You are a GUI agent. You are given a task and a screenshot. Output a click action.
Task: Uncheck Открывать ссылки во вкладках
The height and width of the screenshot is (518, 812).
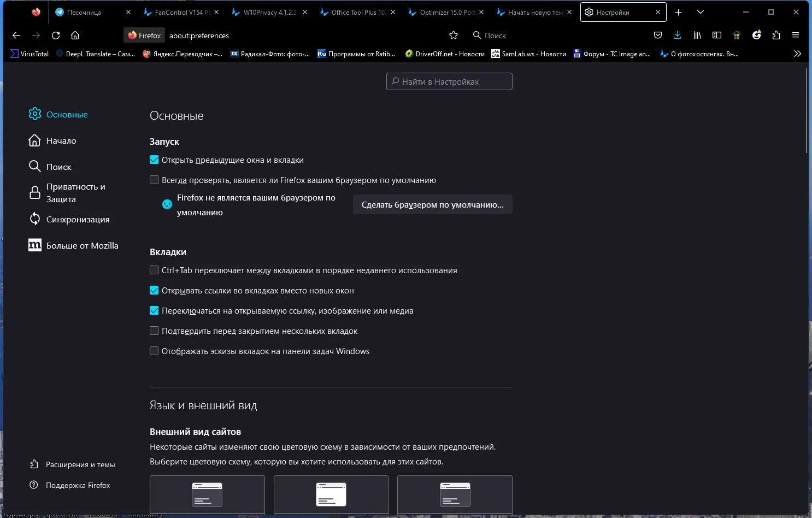(x=154, y=290)
